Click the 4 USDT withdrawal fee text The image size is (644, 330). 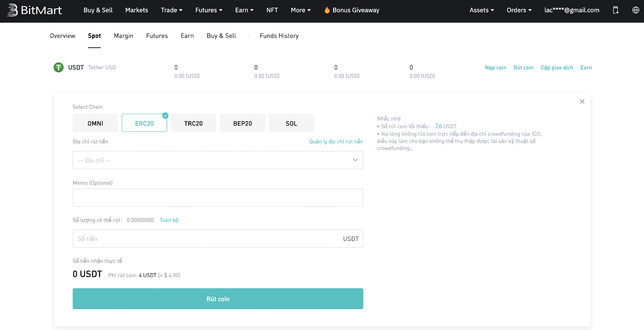pos(148,275)
